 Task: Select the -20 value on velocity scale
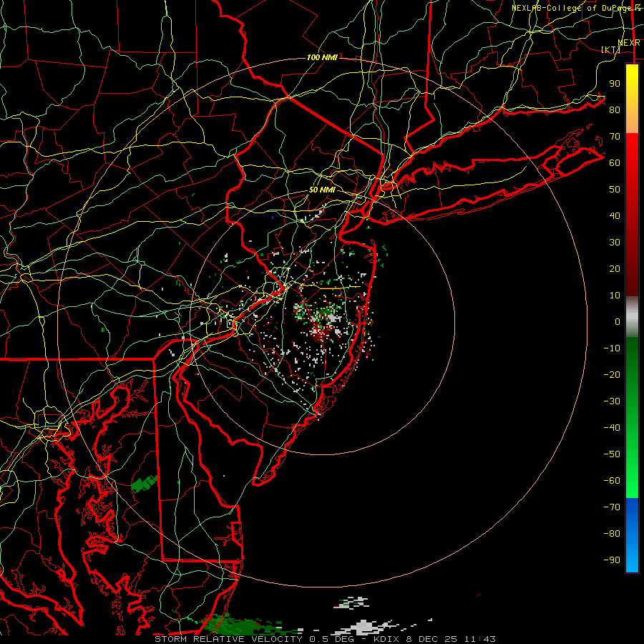click(612, 374)
